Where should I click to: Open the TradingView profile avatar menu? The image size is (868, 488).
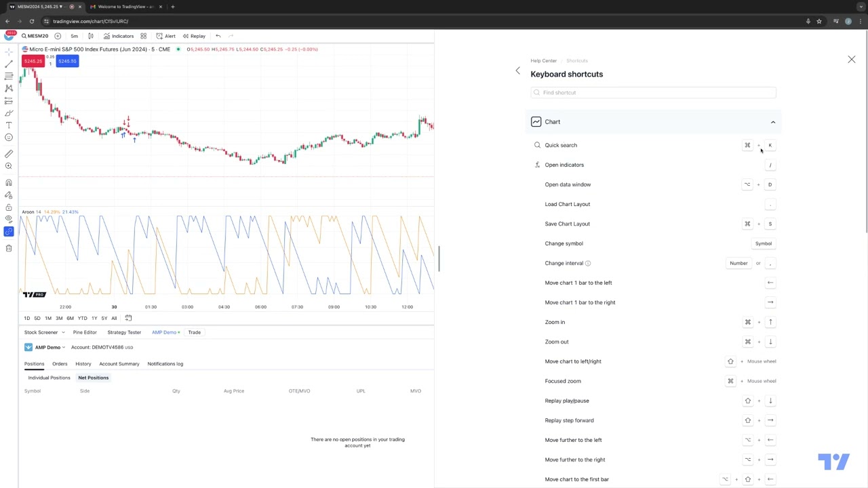click(x=9, y=36)
